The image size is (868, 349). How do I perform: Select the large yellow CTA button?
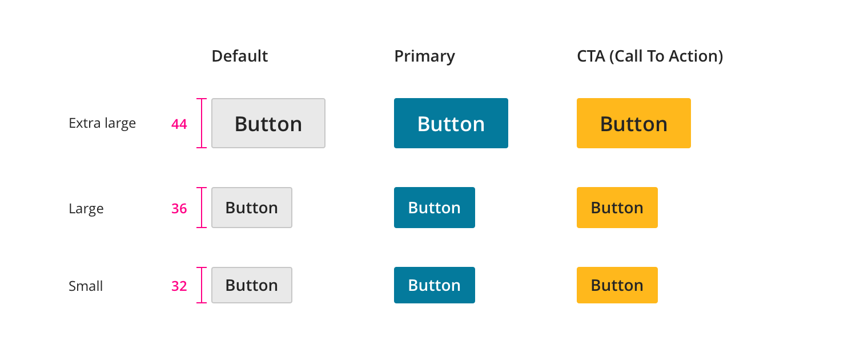click(617, 208)
